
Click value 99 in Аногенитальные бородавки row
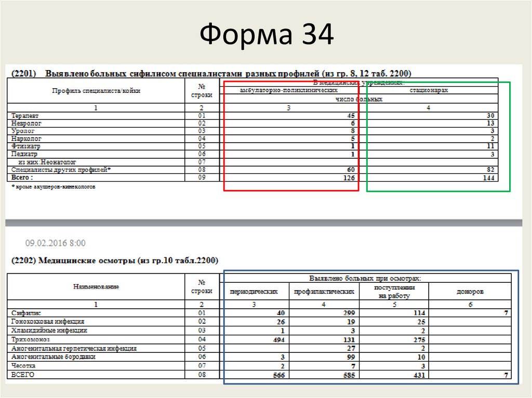(351, 357)
